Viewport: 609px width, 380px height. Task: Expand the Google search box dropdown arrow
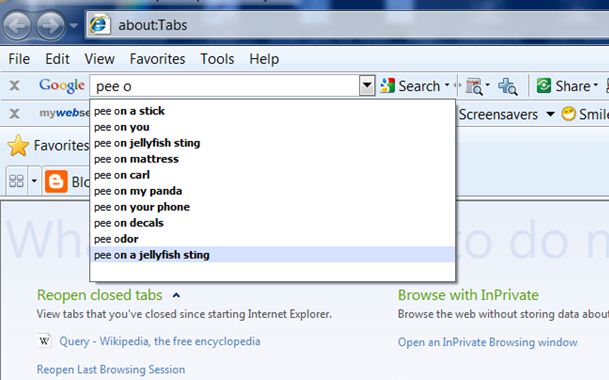367,85
